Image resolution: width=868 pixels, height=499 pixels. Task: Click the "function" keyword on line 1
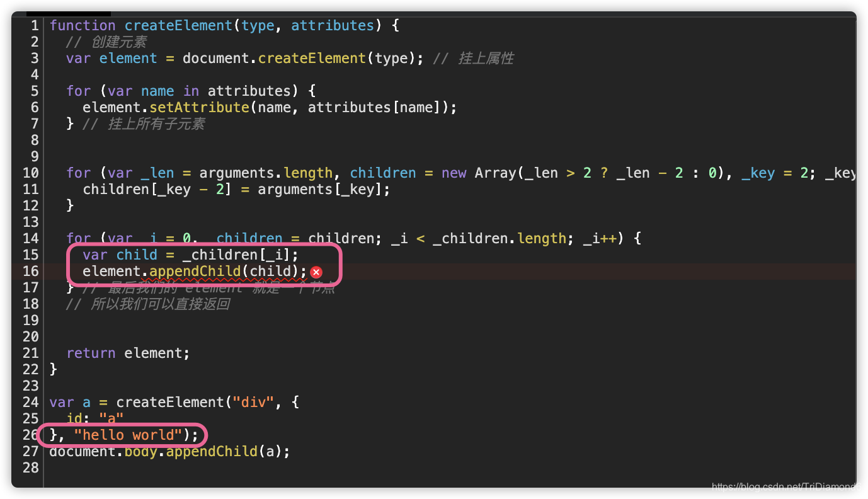[x=83, y=25]
